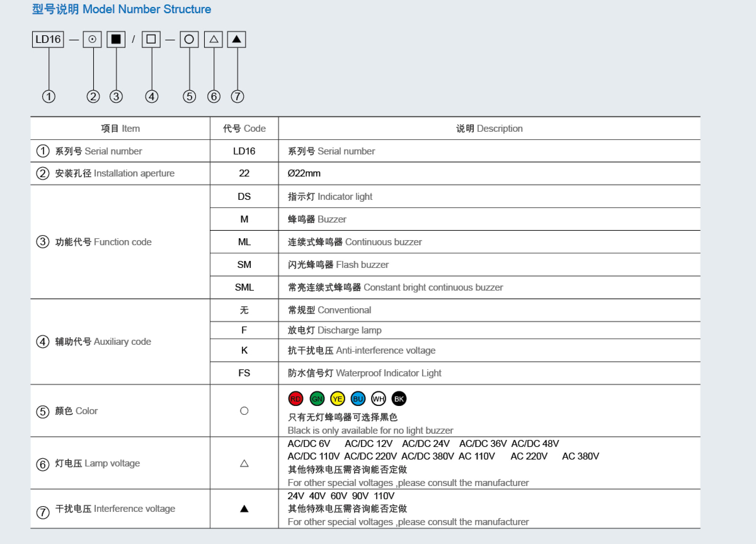The width and height of the screenshot is (756, 544).
Task: Click the LD16 box in the model diagram
Action: pos(48,39)
